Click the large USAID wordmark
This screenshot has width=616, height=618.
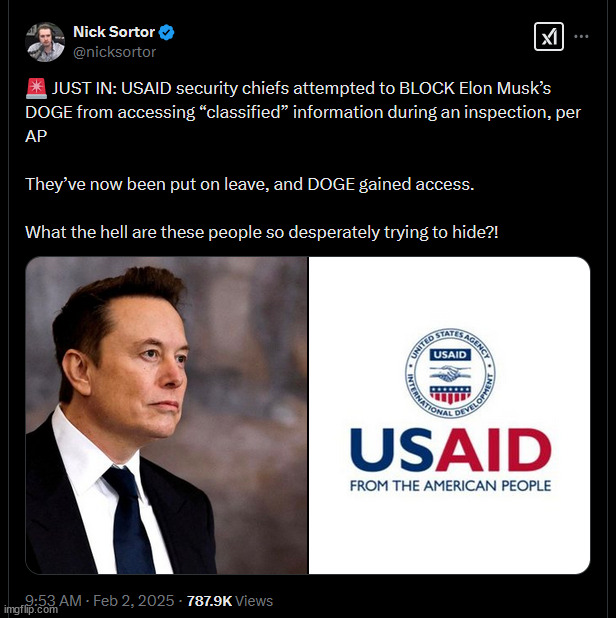coord(450,450)
